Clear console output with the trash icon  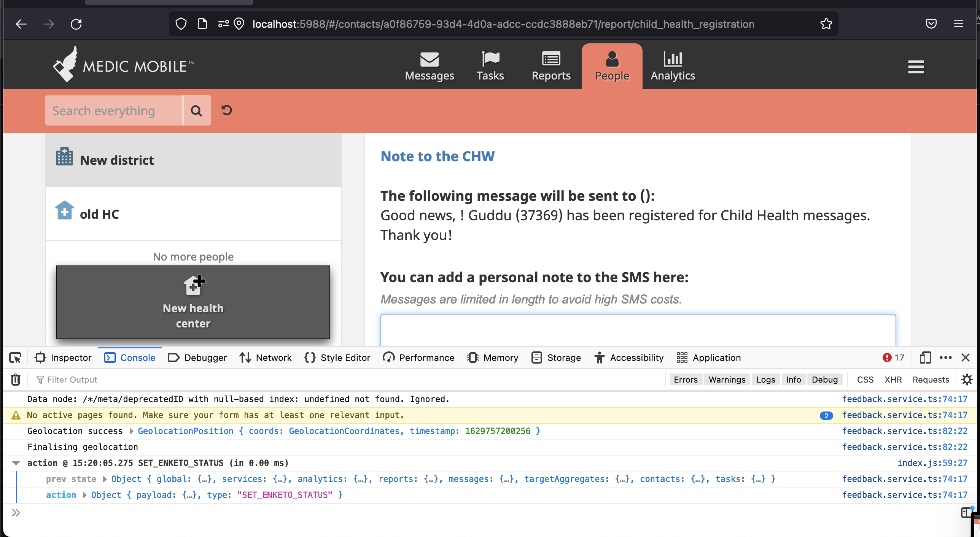click(x=15, y=379)
